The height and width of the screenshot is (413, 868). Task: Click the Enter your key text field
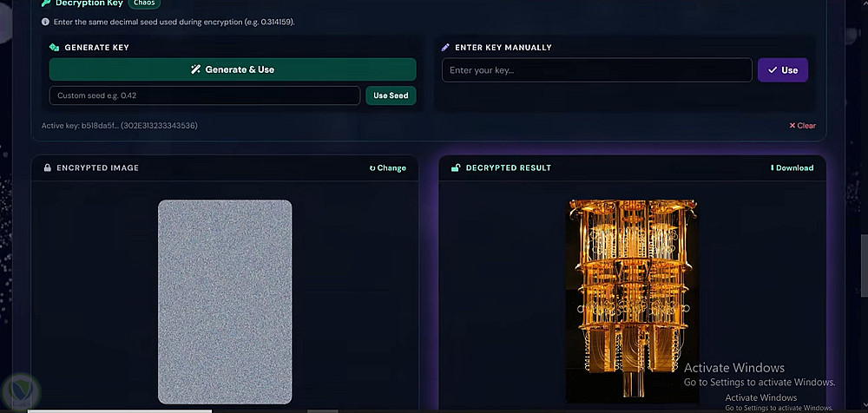[597, 70]
